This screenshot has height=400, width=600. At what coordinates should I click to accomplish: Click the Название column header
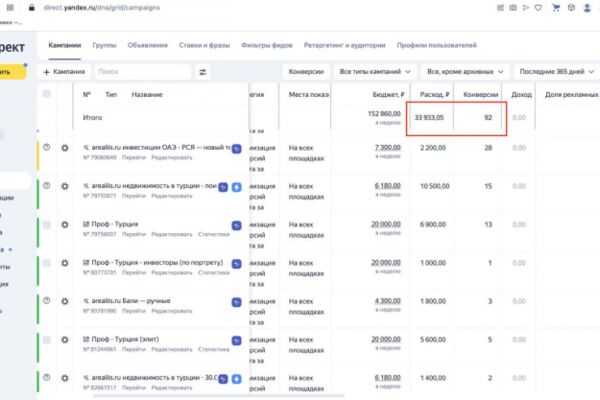(147, 95)
